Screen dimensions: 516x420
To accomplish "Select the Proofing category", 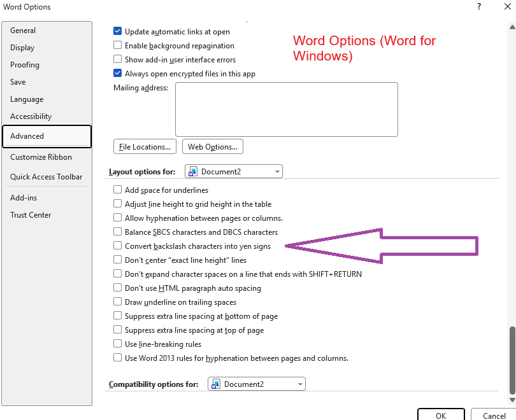I will pyautogui.click(x=47, y=65).
